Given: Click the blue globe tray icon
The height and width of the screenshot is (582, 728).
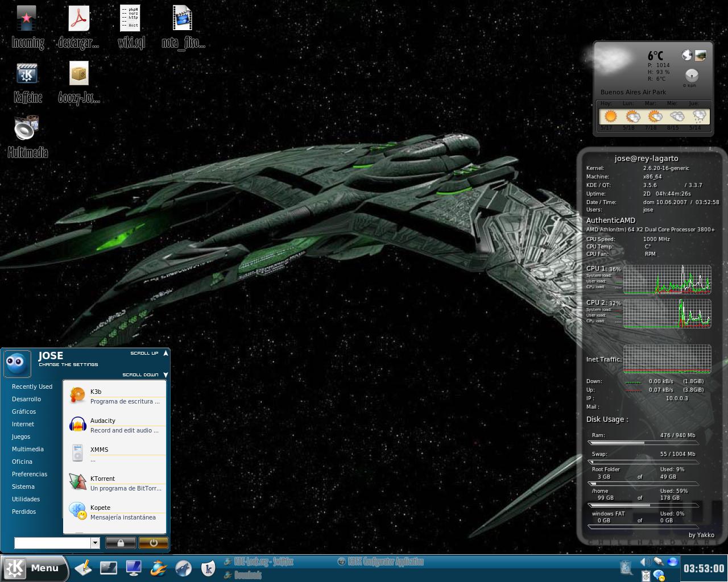Looking at the screenshot, I should pos(673,562).
